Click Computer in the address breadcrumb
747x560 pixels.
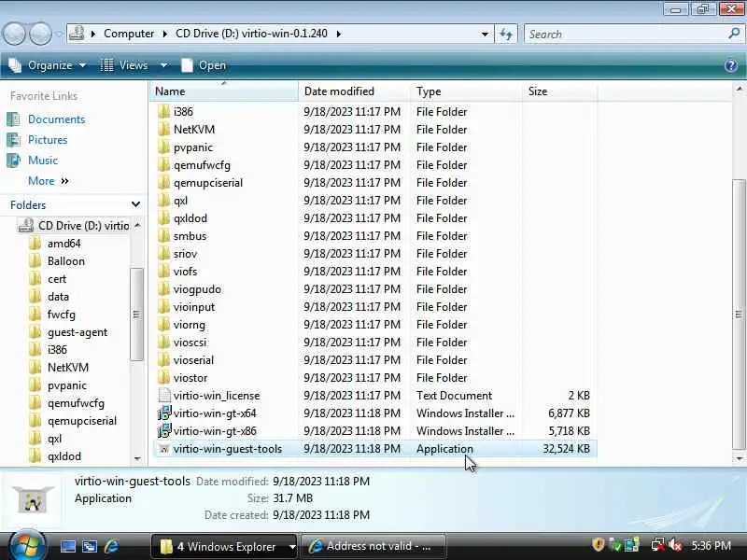129,34
